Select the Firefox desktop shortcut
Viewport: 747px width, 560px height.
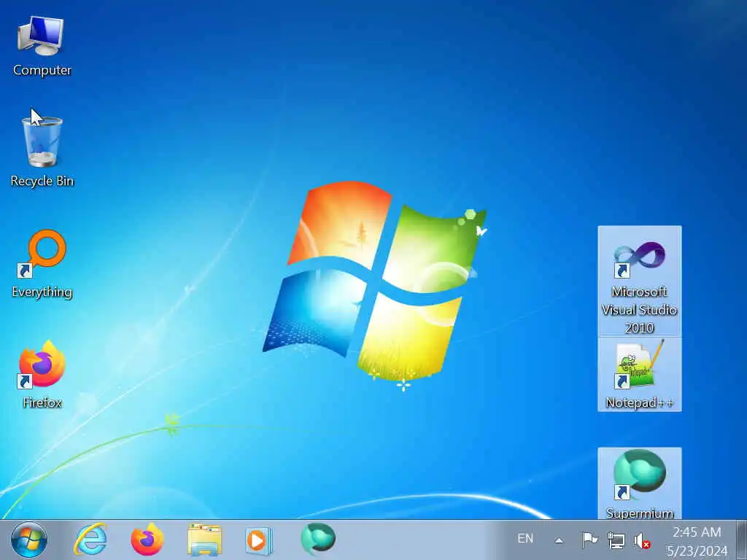(x=42, y=374)
